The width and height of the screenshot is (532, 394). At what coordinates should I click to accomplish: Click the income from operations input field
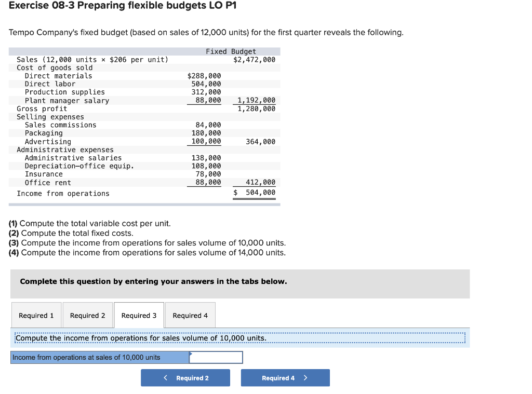point(216,357)
